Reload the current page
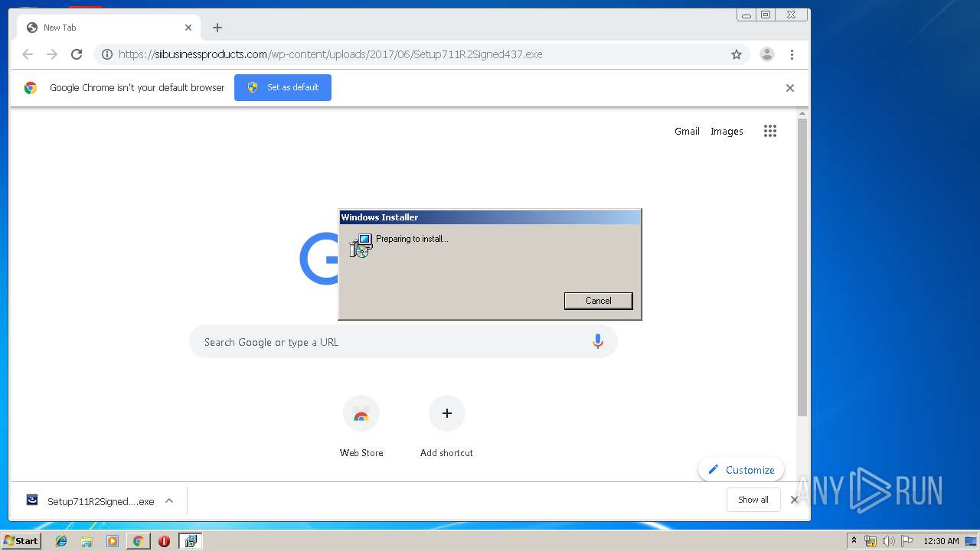980x551 pixels. click(77, 54)
